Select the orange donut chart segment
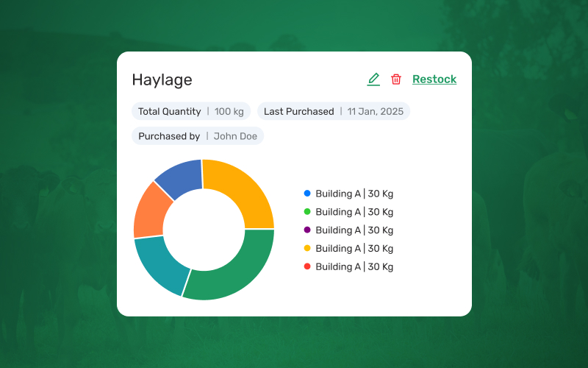 pos(149,211)
